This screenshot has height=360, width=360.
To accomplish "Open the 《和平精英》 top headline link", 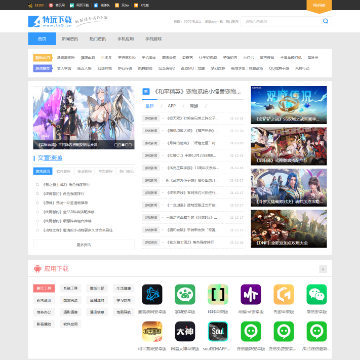I will 197,91.
